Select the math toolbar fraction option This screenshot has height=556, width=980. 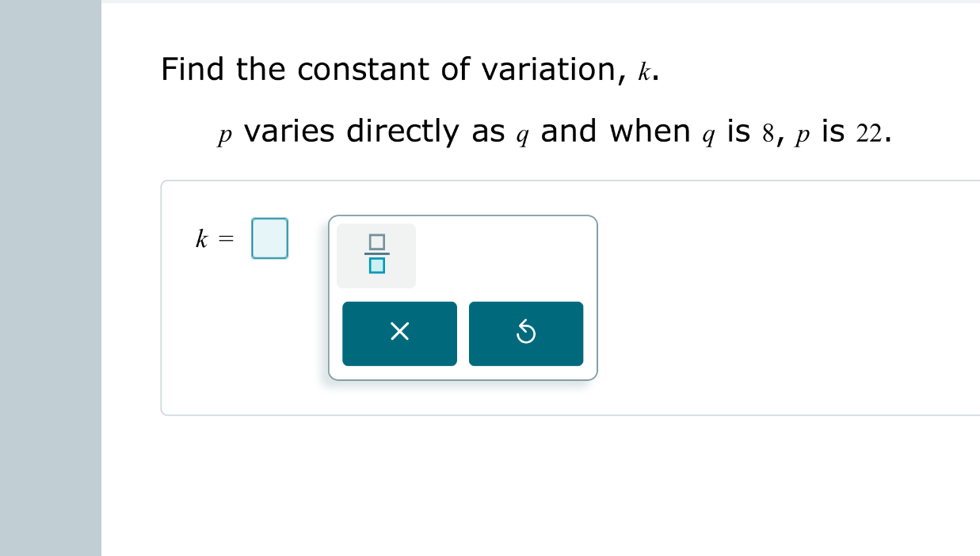click(376, 255)
